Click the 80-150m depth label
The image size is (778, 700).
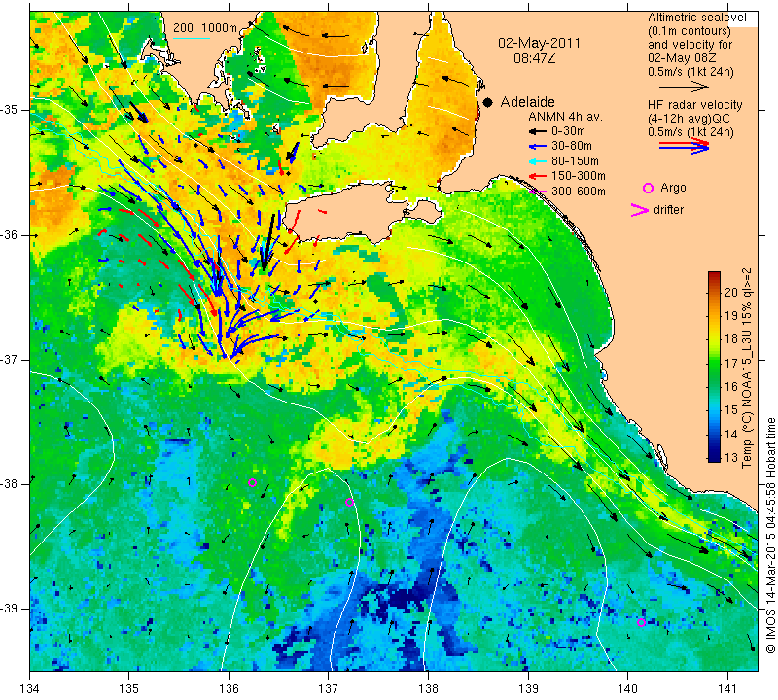pyautogui.click(x=575, y=161)
